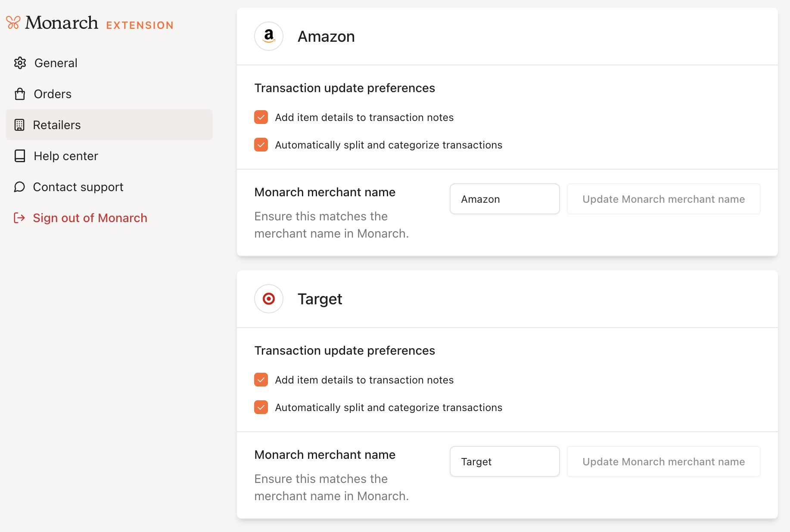Select Sign out of Monarch
Image resolution: width=790 pixels, height=532 pixels.
pyautogui.click(x=90, y=218)
